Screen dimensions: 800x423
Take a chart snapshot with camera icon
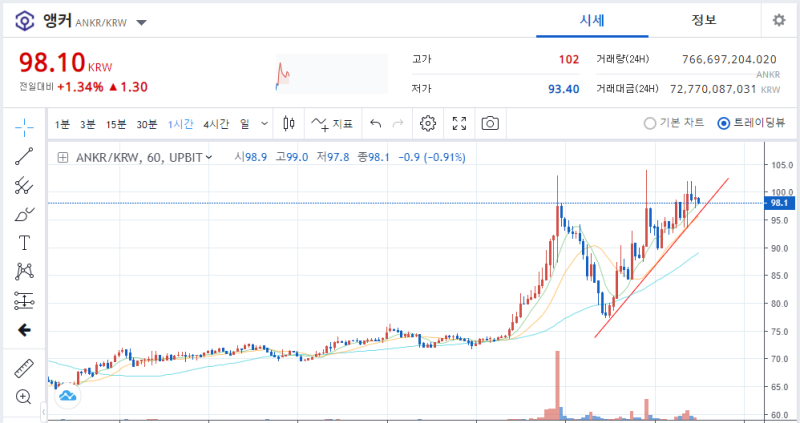coord(490,123)
